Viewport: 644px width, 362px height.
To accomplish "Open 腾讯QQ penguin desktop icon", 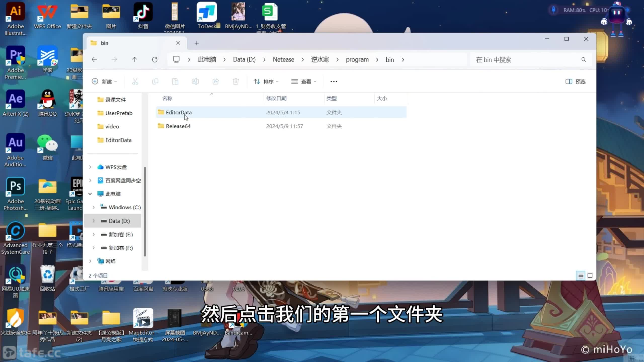I will coord(48,103).
